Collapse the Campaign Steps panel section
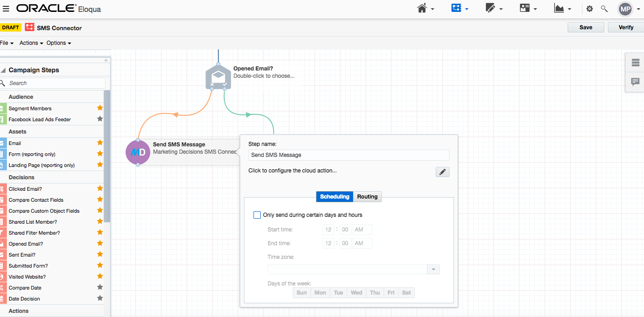 [x=3, y=70]
